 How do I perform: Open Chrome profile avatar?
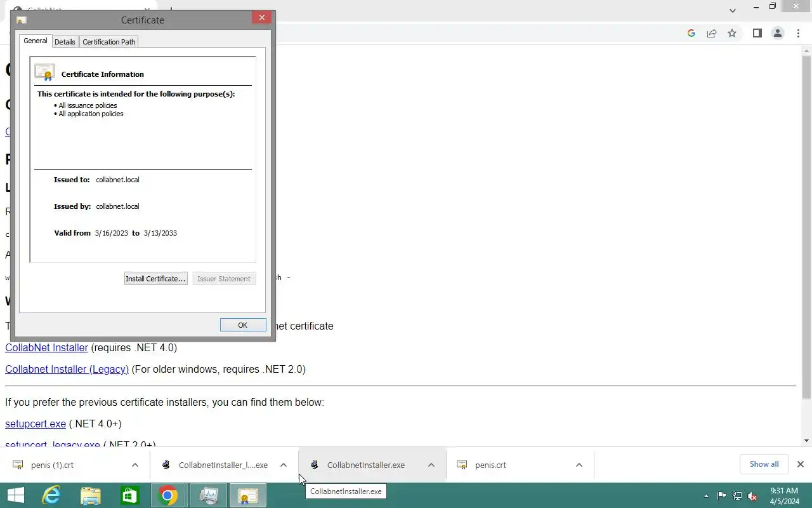(778, 33)
